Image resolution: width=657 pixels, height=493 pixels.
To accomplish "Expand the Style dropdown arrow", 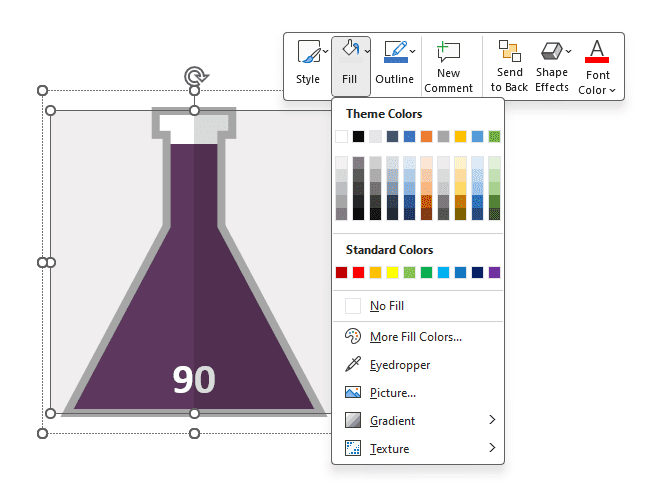I will coord(326,51).
